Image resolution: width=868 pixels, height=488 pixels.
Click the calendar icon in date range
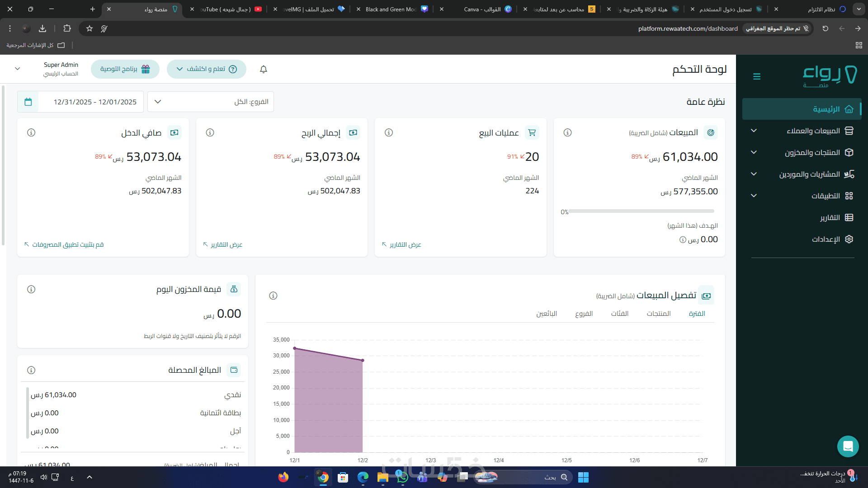[x=28, y=102]
